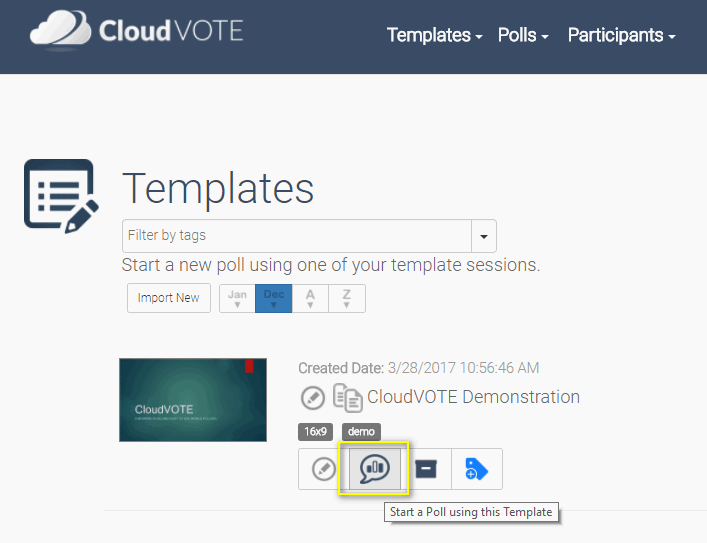Screen dimensions: 707x543
Task: Toggle the Dec date descending sort
Action: point(274,298)
